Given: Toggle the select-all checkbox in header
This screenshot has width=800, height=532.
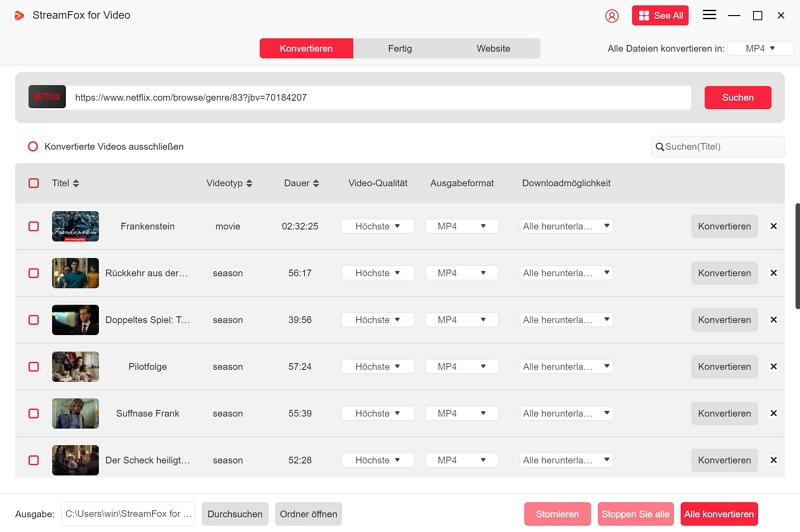Looking at the screenshot, I should [x=33, y=184].
